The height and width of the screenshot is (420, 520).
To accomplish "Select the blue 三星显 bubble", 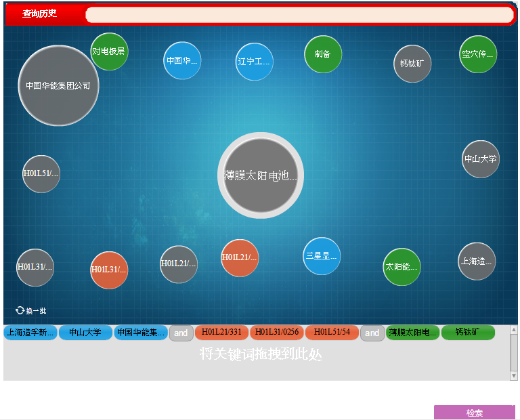I will point(322,256).
